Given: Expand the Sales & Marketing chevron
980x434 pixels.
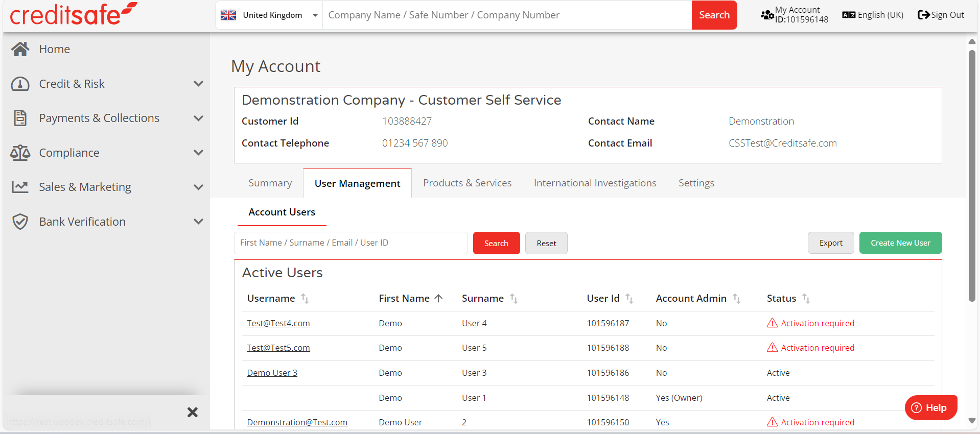Looking at the screenshot, I should coord(198,187).
